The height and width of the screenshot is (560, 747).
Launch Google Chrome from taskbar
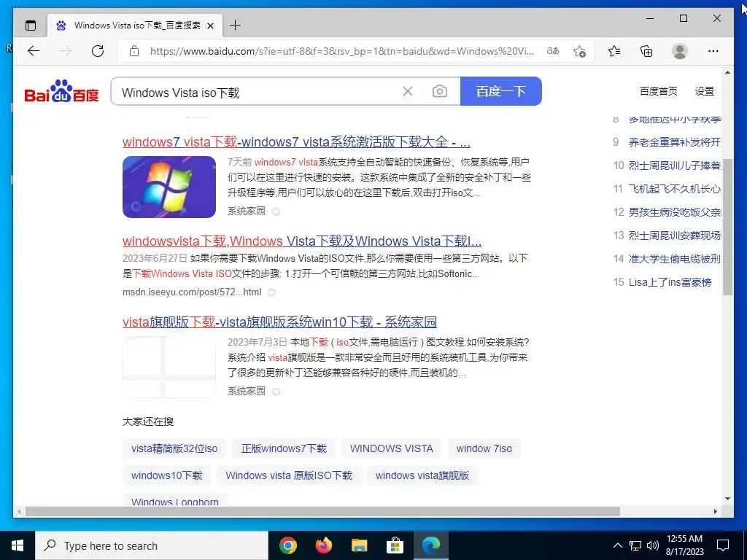point(288,545)
